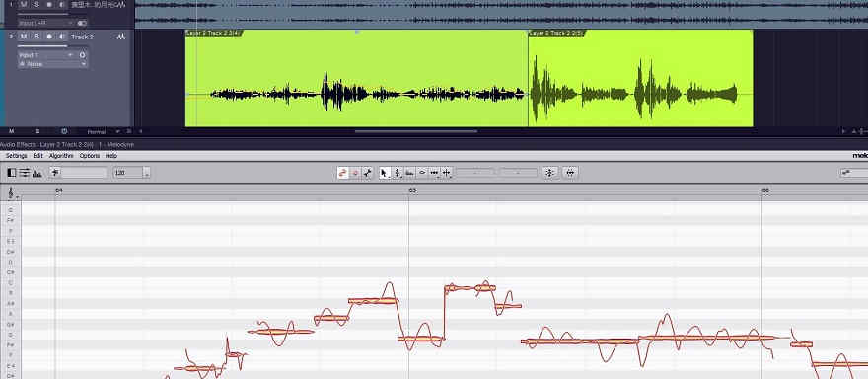868x379 pixels.
Task: Open the treble clef scale options
Action: tap(11, 192)
